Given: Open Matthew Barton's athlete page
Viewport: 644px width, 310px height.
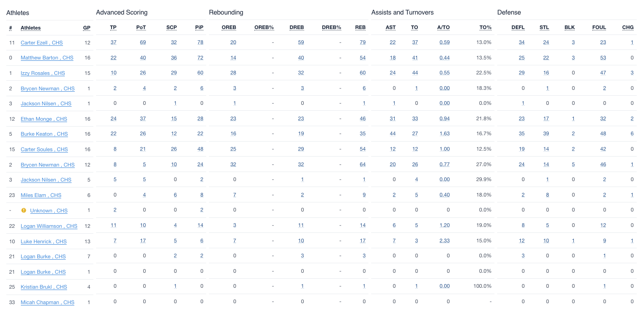Looking at the screenshot, I should (47, 58).
